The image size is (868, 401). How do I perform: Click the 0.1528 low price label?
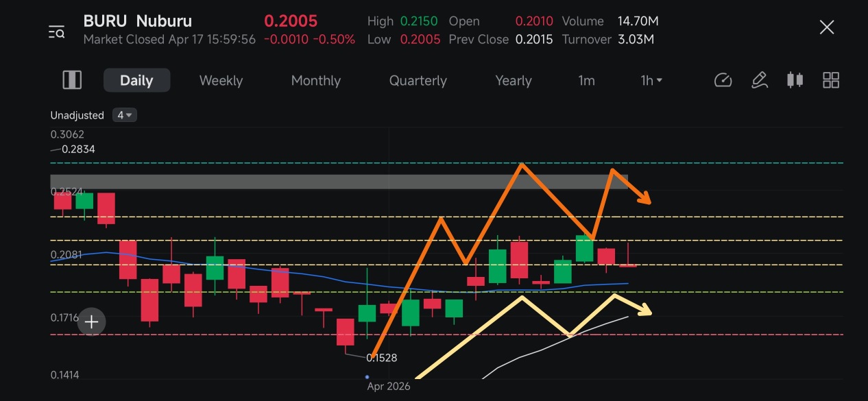[382, 358]
